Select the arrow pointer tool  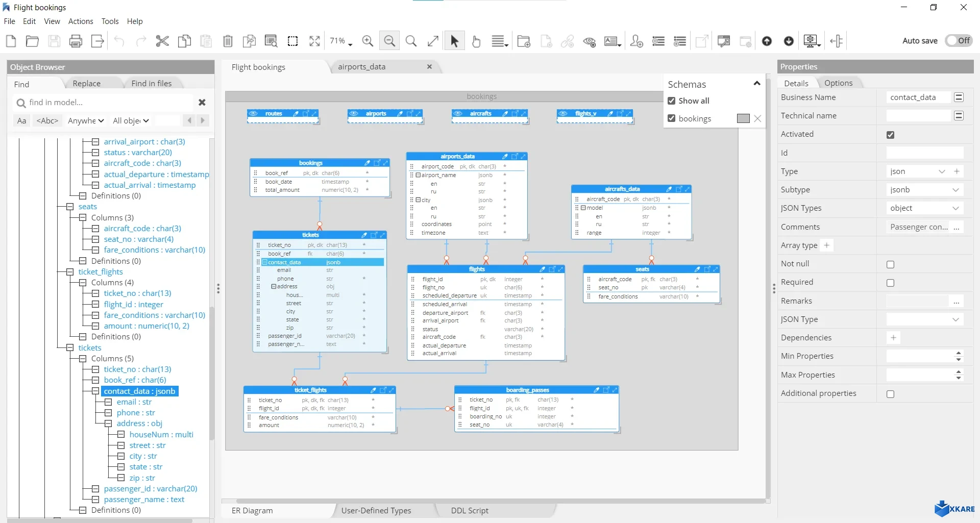454,41
